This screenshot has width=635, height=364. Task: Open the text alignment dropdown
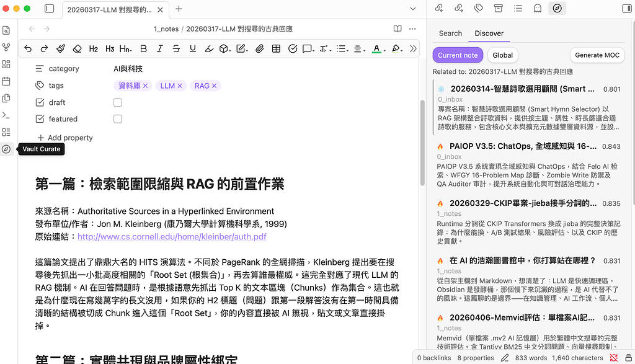click(359, 48)
